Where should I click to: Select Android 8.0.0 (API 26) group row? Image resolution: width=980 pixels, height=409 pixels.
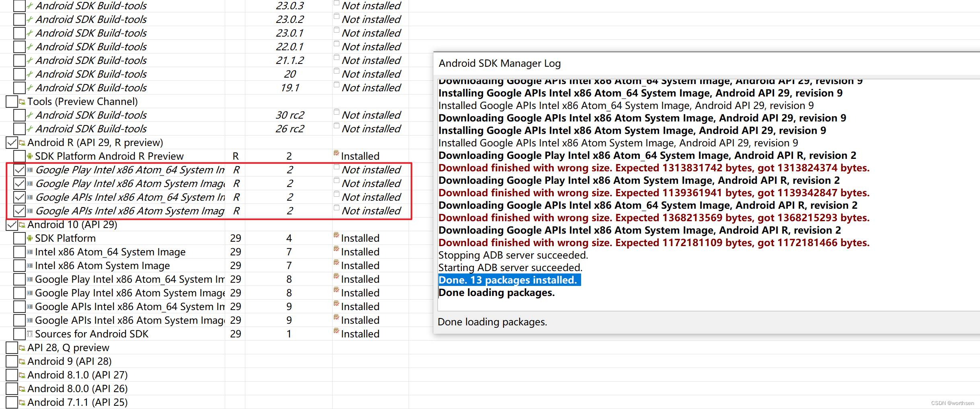[x=204, y=388]
